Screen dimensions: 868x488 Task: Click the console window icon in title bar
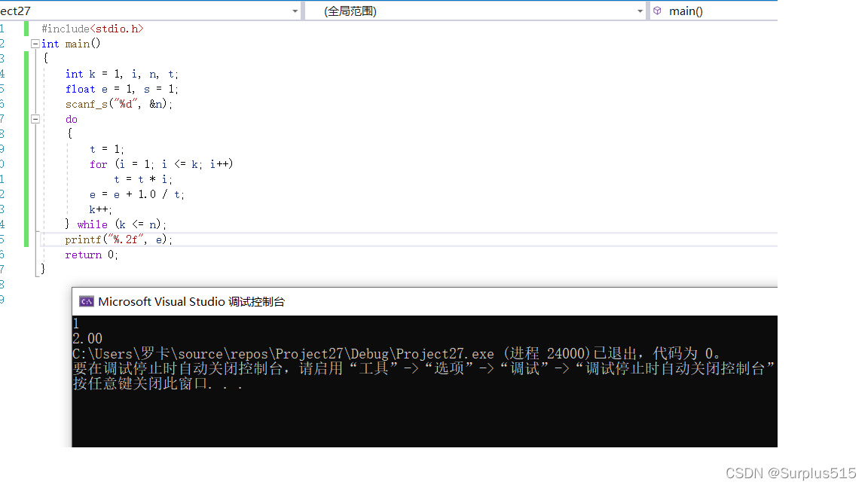[x=87, y=301]
